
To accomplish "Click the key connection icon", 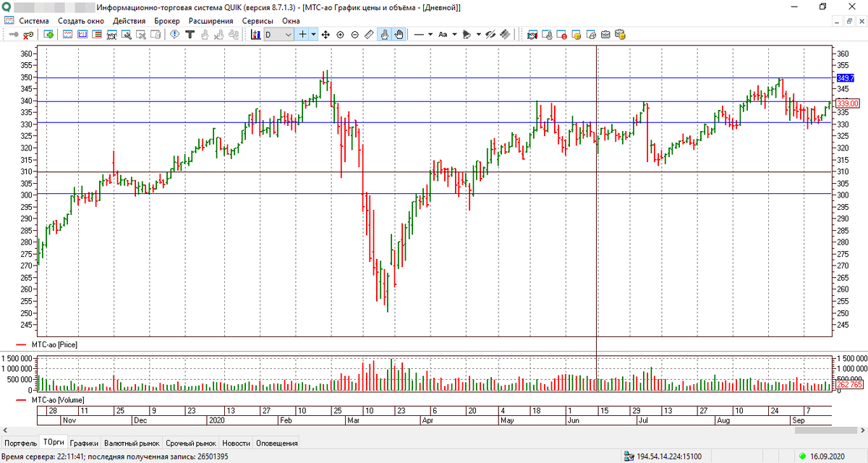I will coord(13,34).
